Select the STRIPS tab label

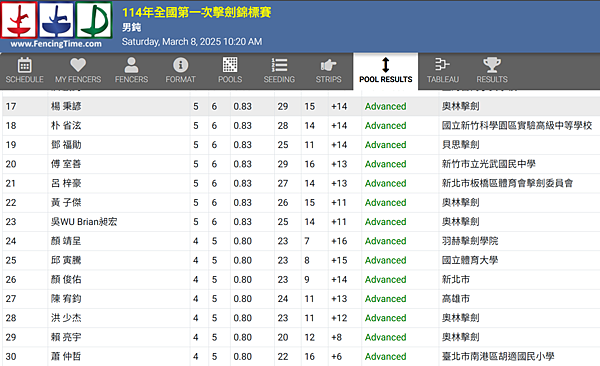click(x=328, y=79)
